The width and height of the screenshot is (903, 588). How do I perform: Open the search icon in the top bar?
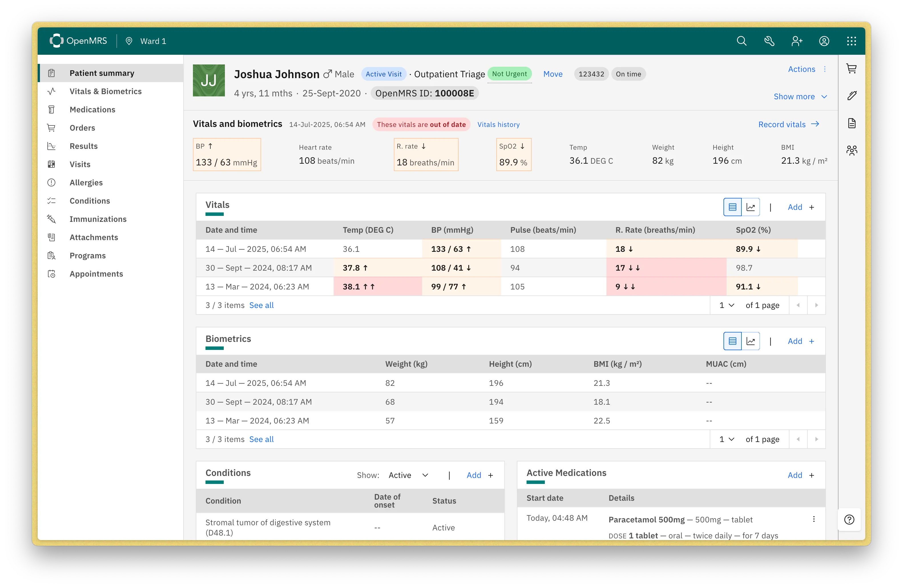pyautogui.click(x=742, y=40)
